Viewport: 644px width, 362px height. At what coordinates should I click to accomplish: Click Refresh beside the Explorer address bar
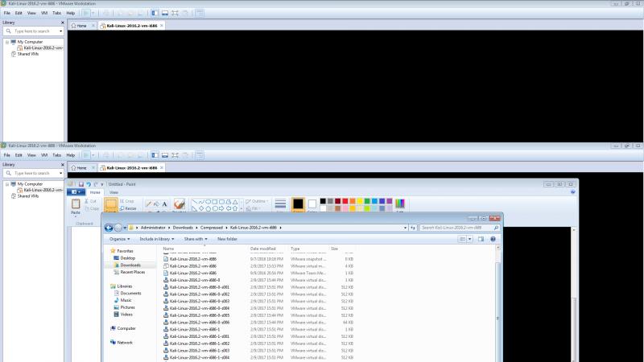click(x=413, y=228)
